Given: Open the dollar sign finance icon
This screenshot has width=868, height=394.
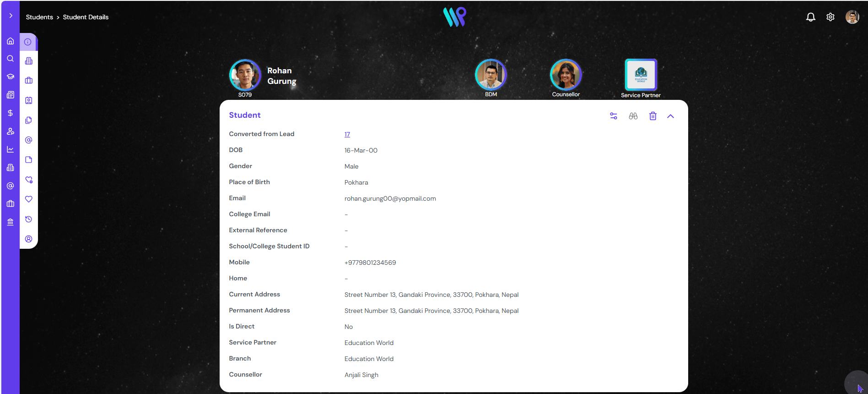Looking at the screenshot, I should [10, 113].
